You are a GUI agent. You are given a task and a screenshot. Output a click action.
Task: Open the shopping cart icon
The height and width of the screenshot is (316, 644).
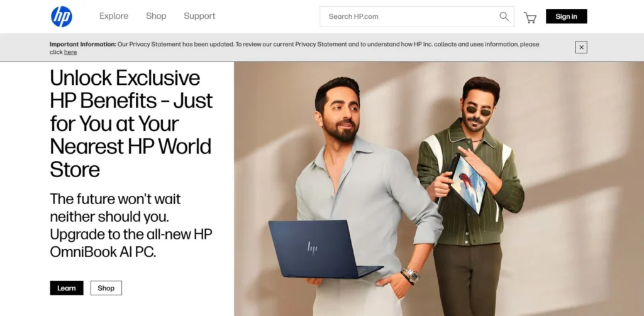tap(530, 17)
